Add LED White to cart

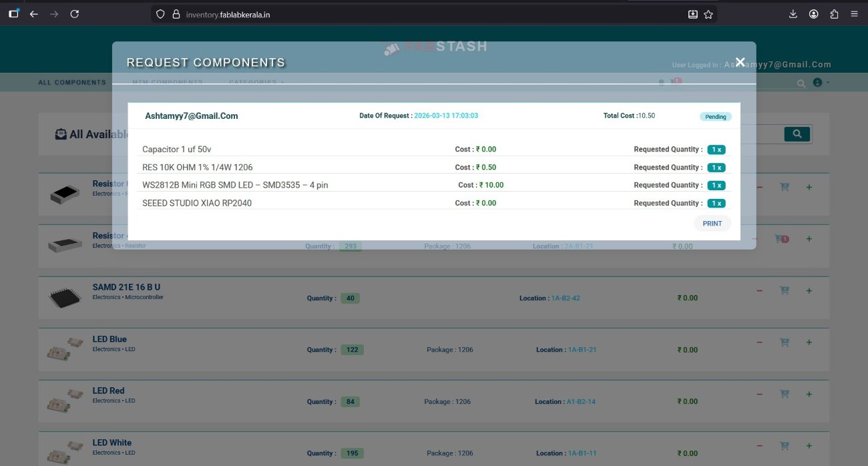(x=785, y=445)
